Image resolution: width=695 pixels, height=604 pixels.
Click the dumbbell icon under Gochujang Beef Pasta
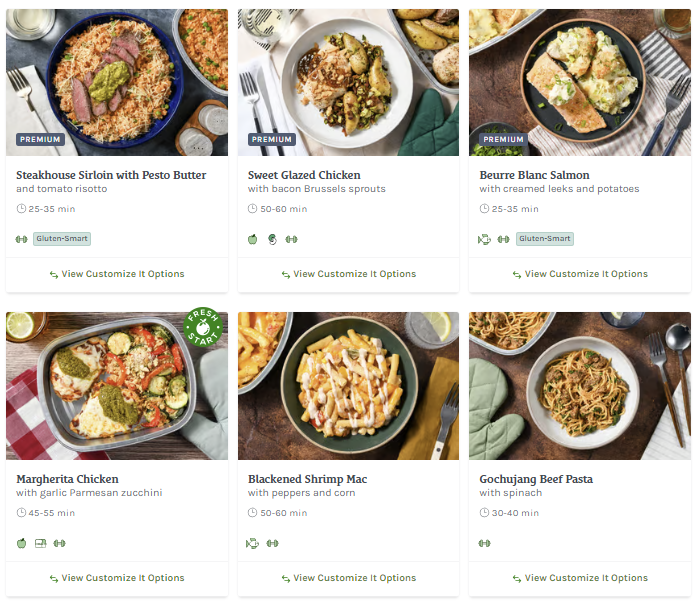click(x=485, y=543)
